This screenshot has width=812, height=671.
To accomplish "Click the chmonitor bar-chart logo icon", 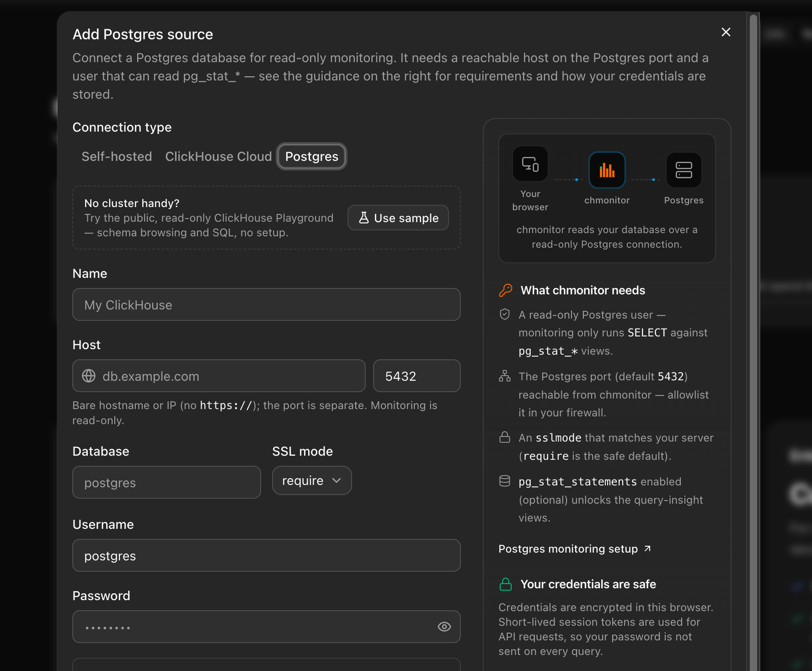I will 607,170.
